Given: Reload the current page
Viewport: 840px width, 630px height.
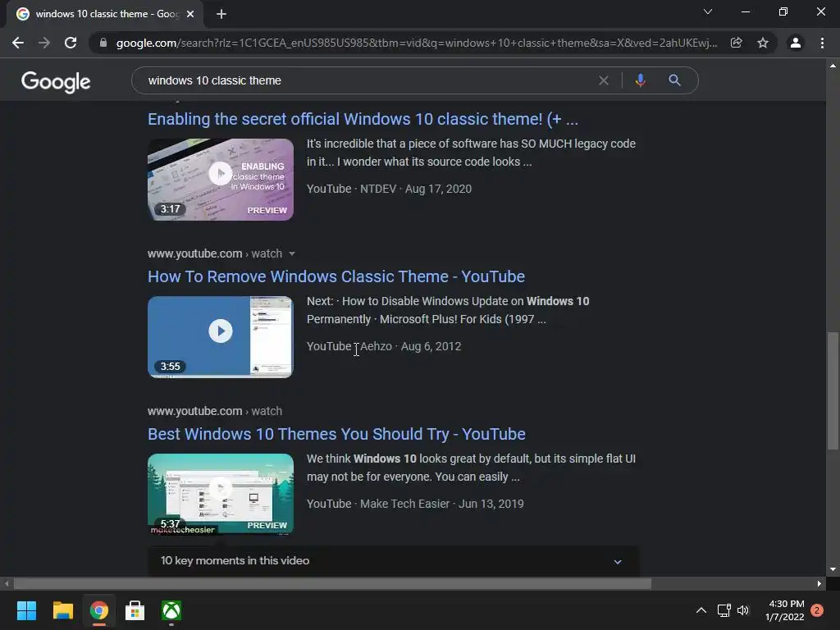Looking at the screenshot, I should tap(71, 43).
